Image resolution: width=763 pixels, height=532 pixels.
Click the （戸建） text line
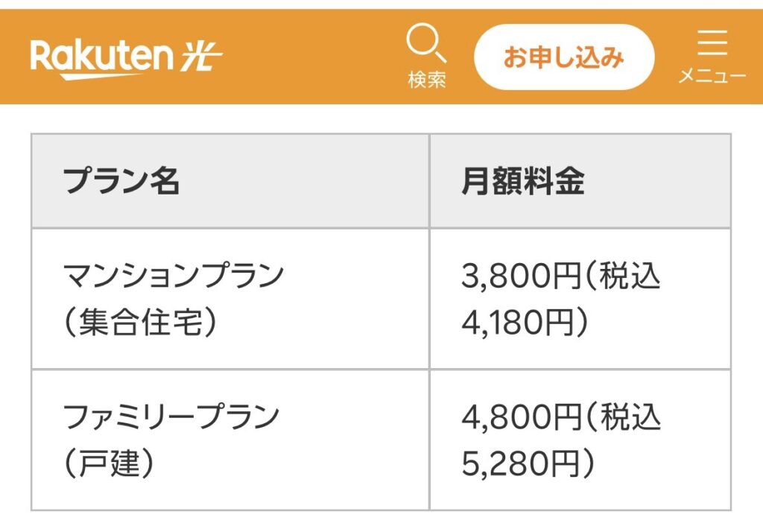(x=109, y=463)
